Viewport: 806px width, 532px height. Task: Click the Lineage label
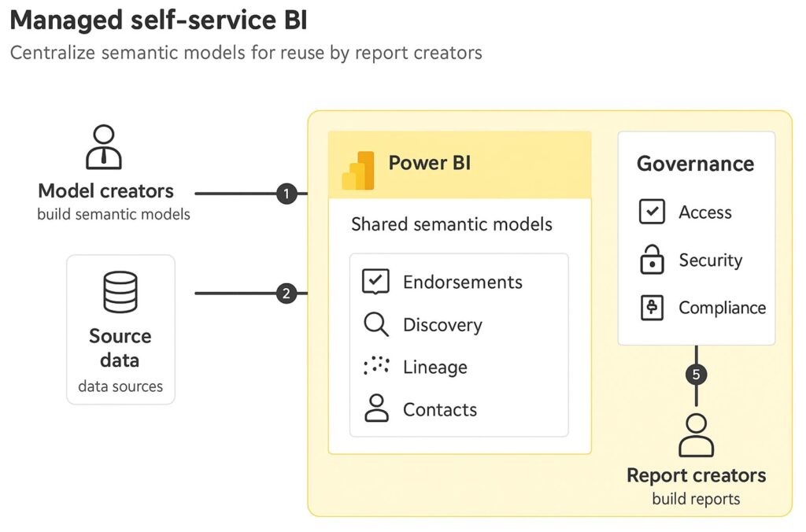click(434, 367)
